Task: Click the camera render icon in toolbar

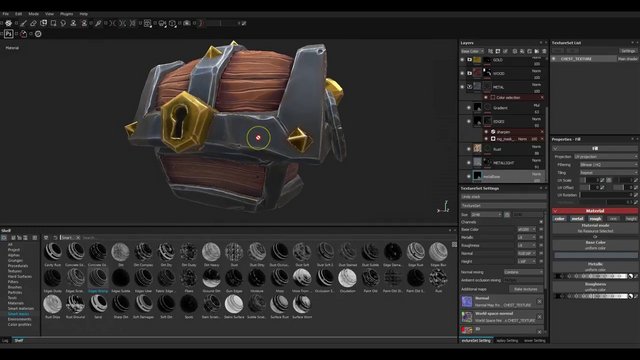Action: 187,23
